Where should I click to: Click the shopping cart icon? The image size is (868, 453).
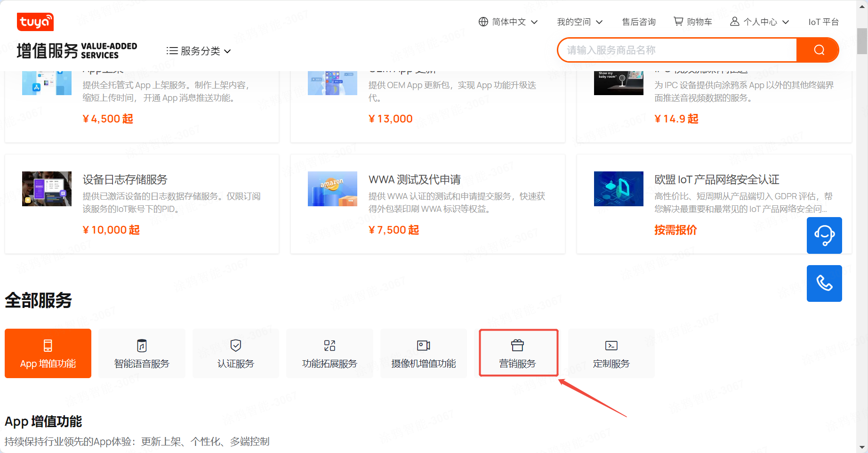678,21
